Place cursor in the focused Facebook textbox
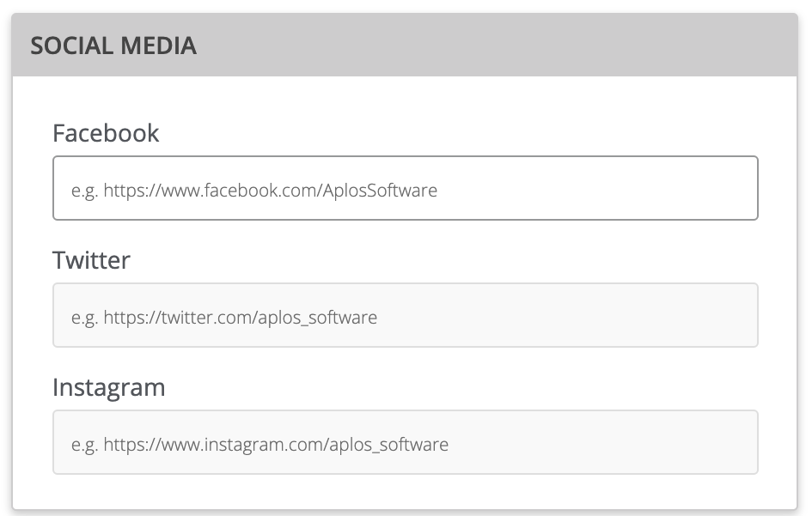This screenshot has width=812, height=516. pyautogui.click(x=405, y=188)
